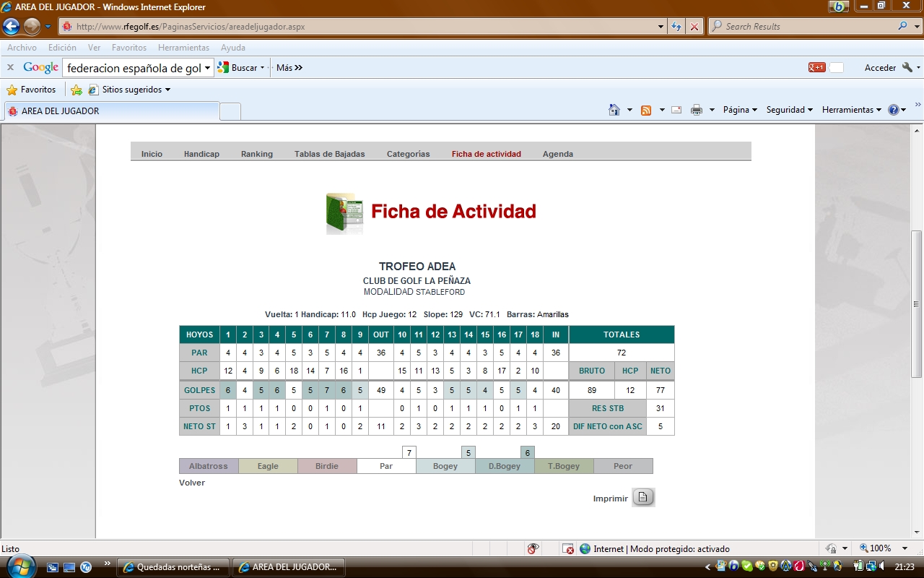Click the Stop loading X icon
The image size is (924, 578).
(694, 27)
